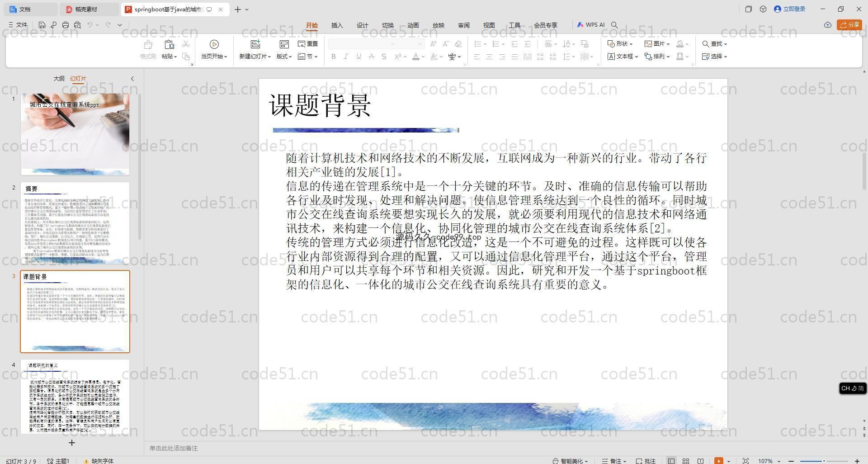Viewport: 868px width, 464px height.
Task: Open the Layout (版式) dropdown
Action: pyautogui.click(x=284, y=57)
